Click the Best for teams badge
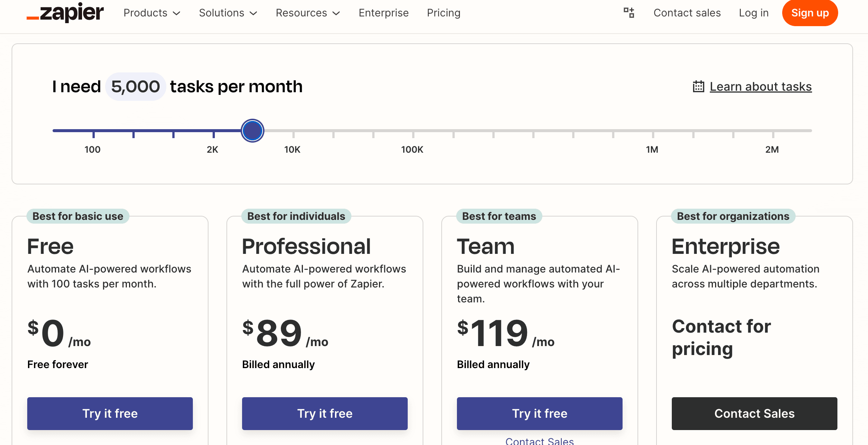 click(499, 216)
